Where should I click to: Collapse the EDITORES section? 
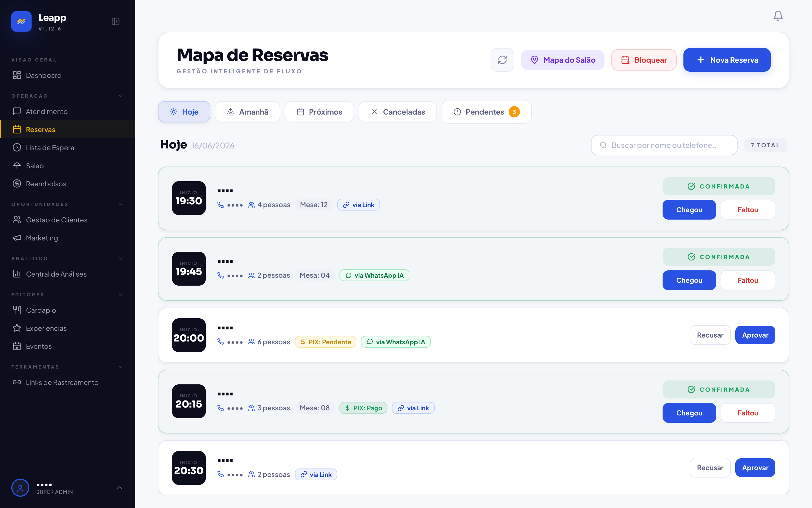tap(120, 295)
